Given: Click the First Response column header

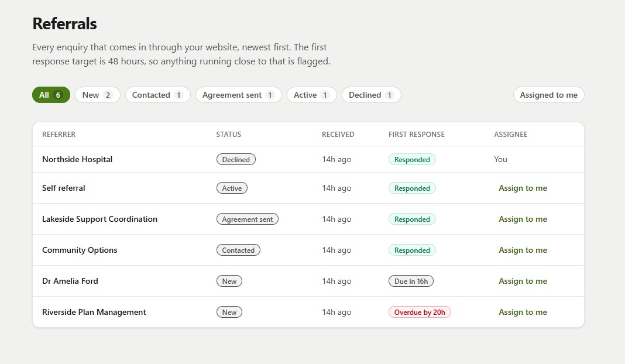Looking at the screenshot, I should 417,135.
